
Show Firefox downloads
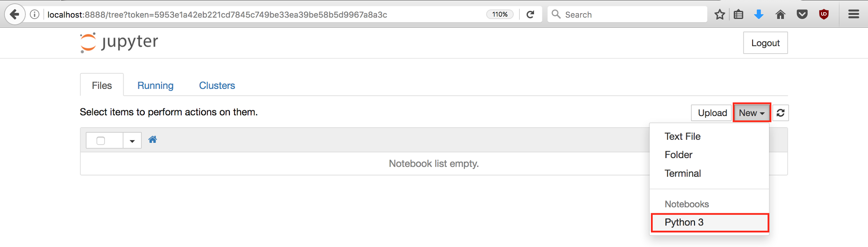click(x=759, y=14)
